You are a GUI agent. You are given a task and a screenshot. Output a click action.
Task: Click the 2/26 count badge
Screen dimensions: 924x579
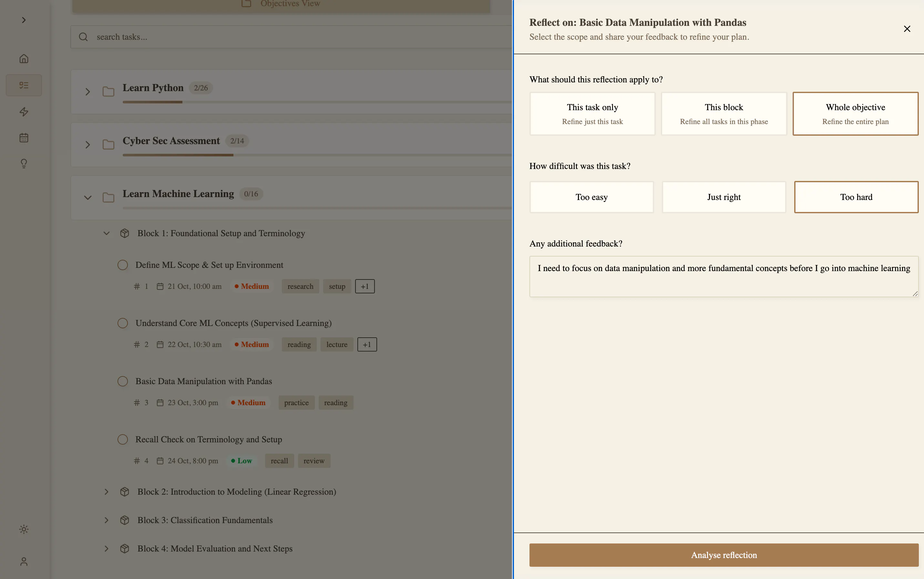[x=201, y=88]
